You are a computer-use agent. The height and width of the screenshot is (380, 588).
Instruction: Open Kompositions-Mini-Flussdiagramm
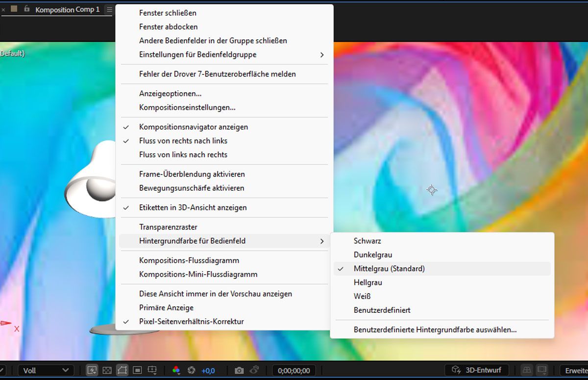[x=224, y=274]
